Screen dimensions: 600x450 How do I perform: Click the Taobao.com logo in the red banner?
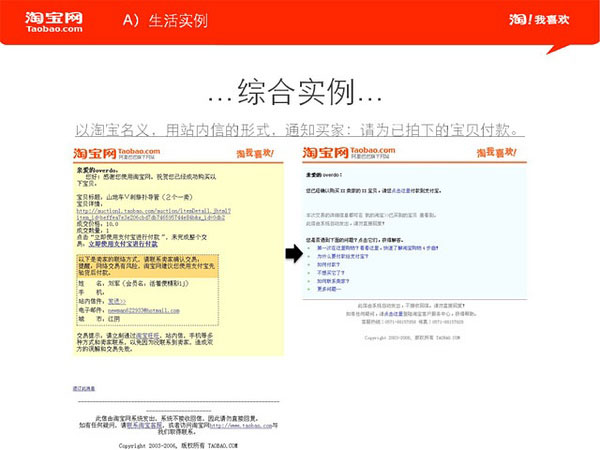54,22
